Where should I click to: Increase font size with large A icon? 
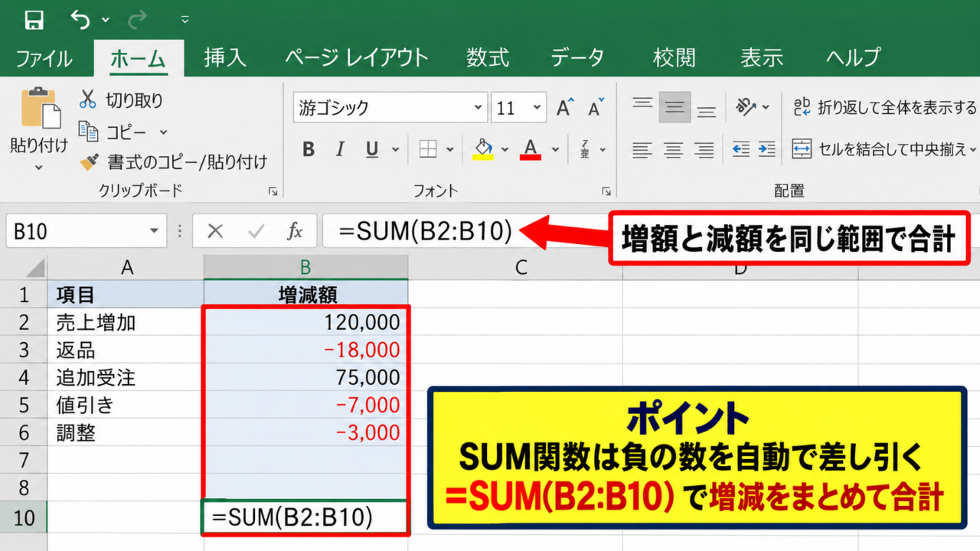(565, 107)
